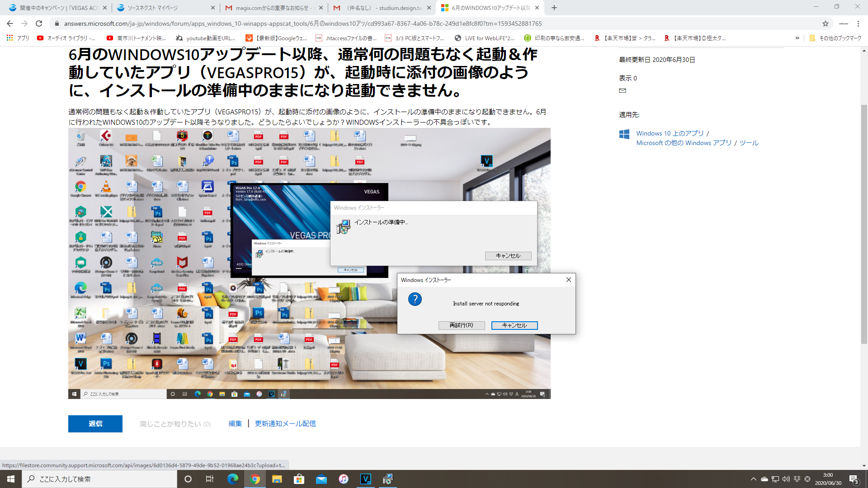Click the Cortana circle on the taskbar

click(188, 479)
